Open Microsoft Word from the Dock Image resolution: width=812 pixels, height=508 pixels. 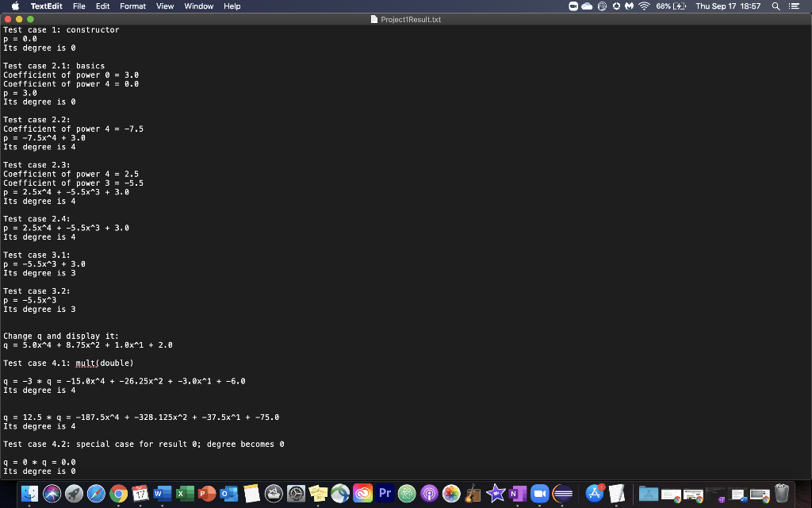point(163,494)
